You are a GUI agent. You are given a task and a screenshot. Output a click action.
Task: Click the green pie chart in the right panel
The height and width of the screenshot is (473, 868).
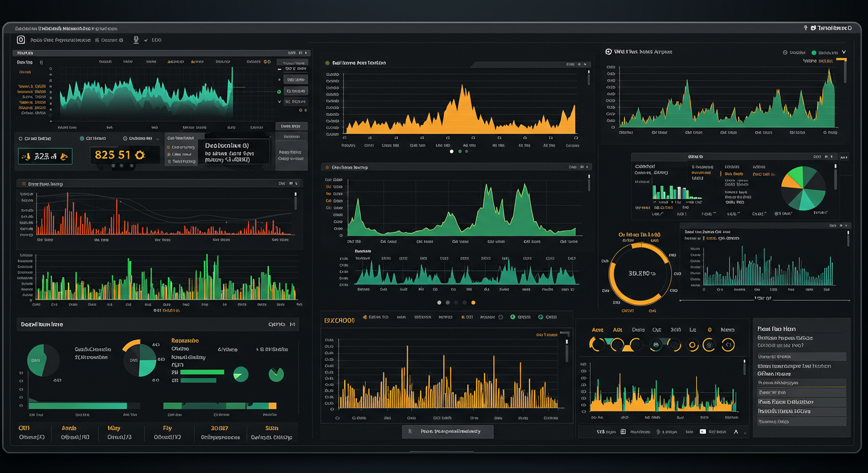(803, 187)
